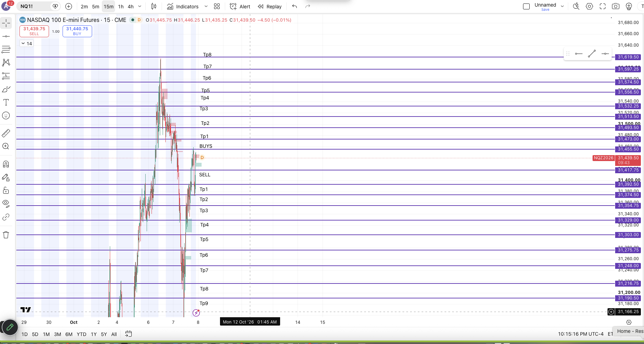The height and width of the screenshot is (344, 644).
Task: Hide all drawings with the eye icon
Action: tap(6, 203)
